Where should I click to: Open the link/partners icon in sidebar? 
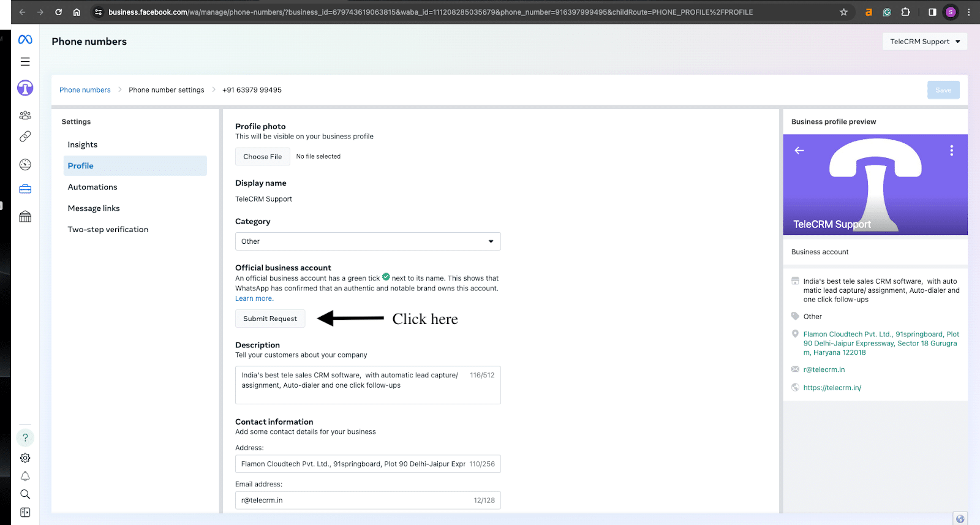(x=25, y=137)
